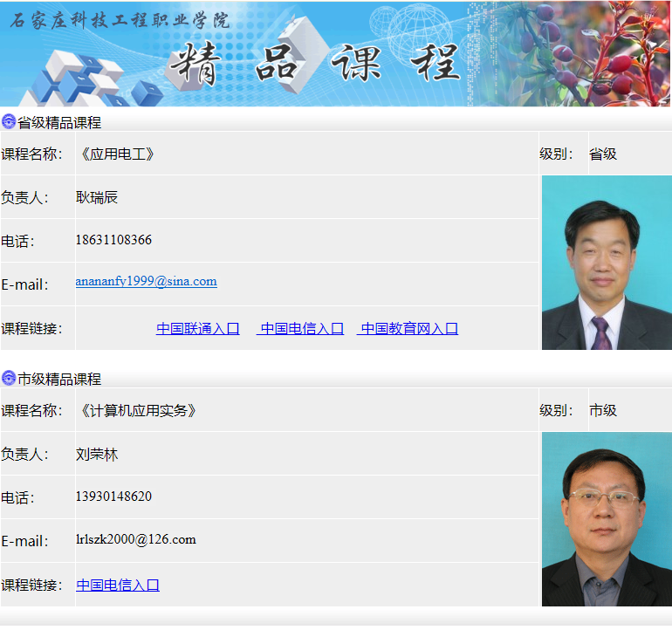The image size is (672, 630).
Task: Click the icon beside 省级精品课程 heading
Action: [9, 121]
